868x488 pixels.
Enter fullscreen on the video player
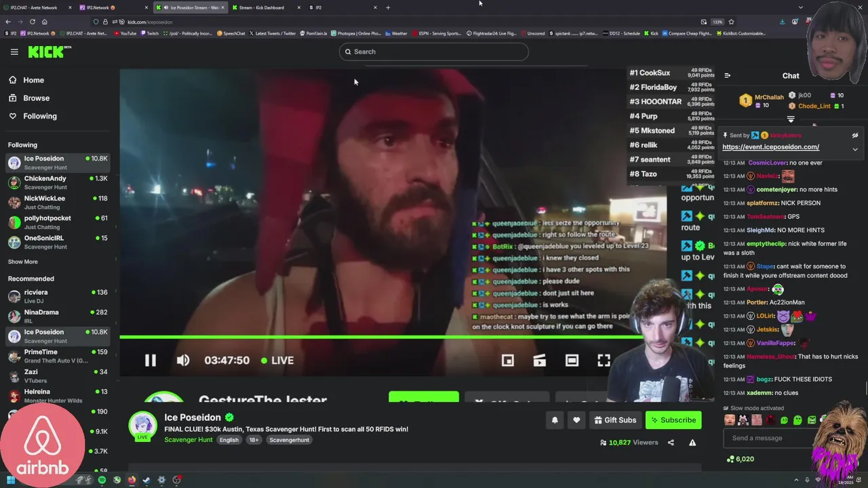coord(604,361)
